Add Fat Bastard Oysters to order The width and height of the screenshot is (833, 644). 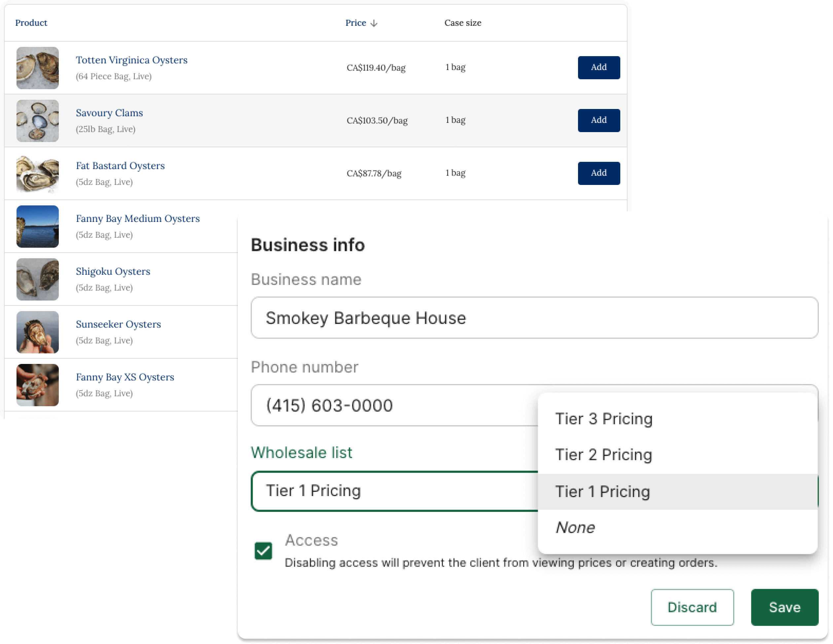coord(598,173)
